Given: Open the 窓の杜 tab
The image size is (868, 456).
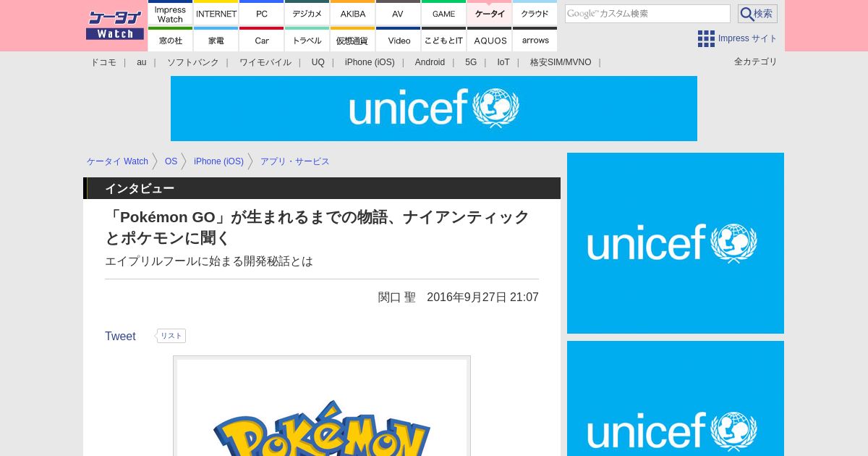Looking at the screenshot, I should coord(170,40).
